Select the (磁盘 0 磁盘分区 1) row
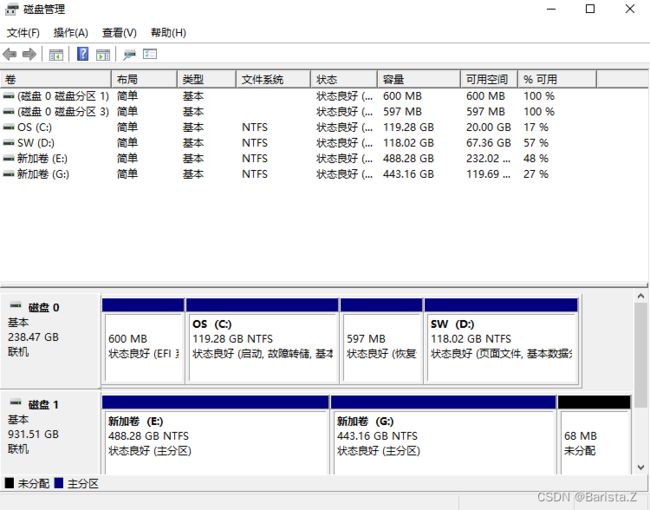The image size is (650, 510). coord(298,96)
